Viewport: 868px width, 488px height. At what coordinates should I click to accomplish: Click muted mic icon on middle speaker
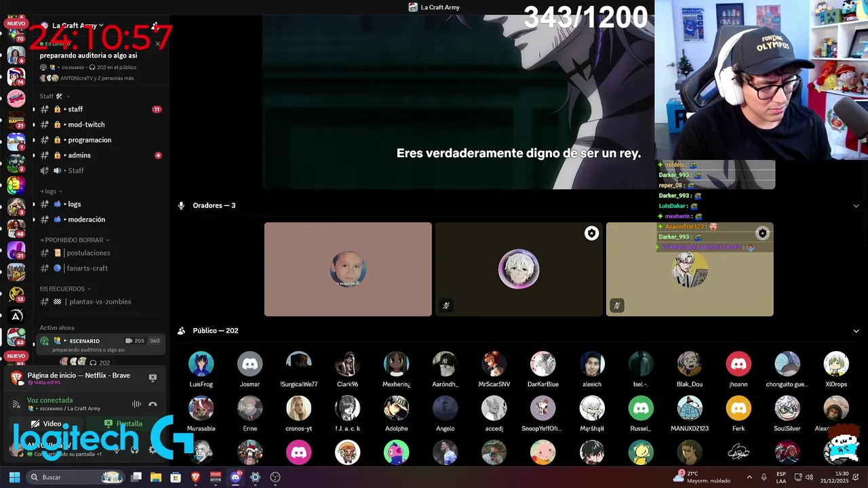tap(446, 306)
